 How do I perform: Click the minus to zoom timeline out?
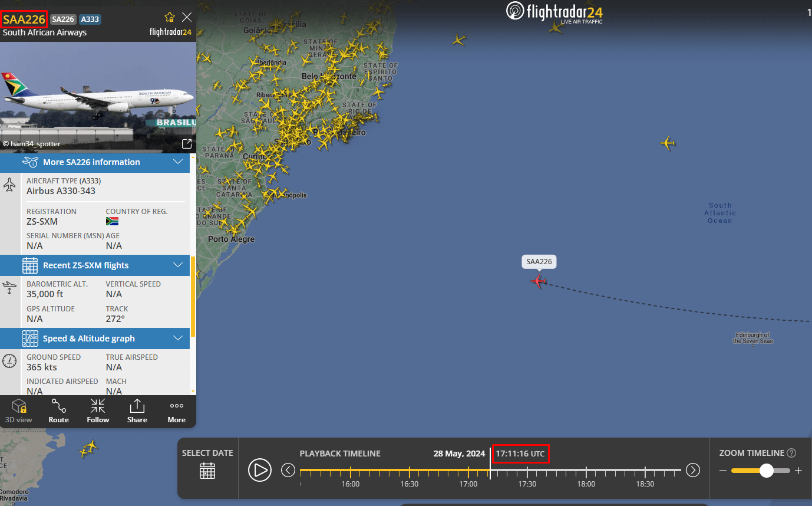723,471
